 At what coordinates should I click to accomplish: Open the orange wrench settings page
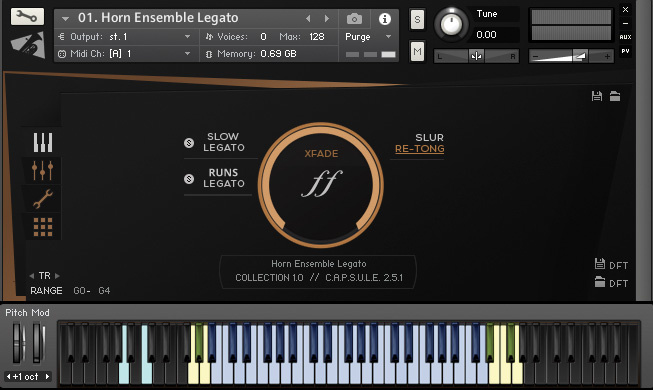pyautogui.click(x=43, y=199)
